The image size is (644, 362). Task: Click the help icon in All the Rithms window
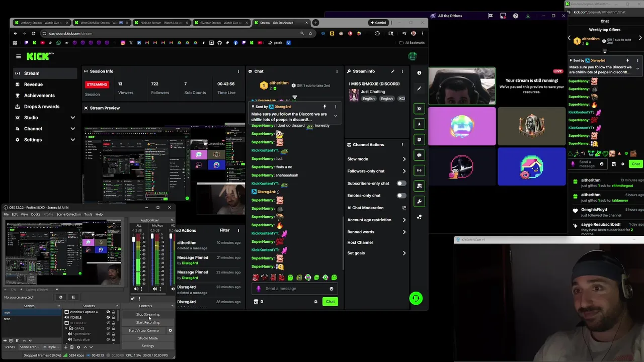pyautogui.click(x=515, y=16)
